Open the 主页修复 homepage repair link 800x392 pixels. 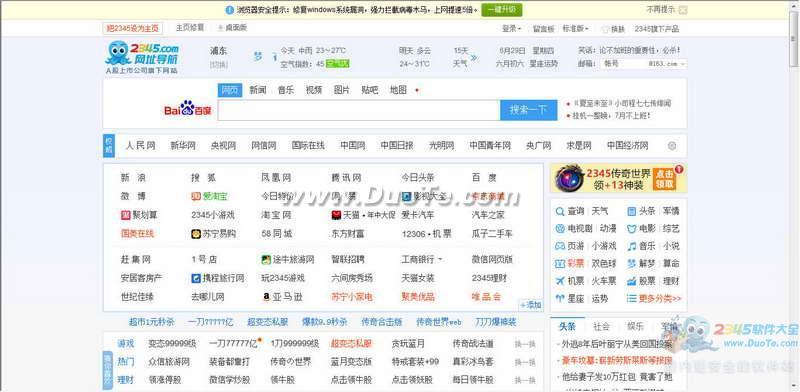[x=190, y=28]
